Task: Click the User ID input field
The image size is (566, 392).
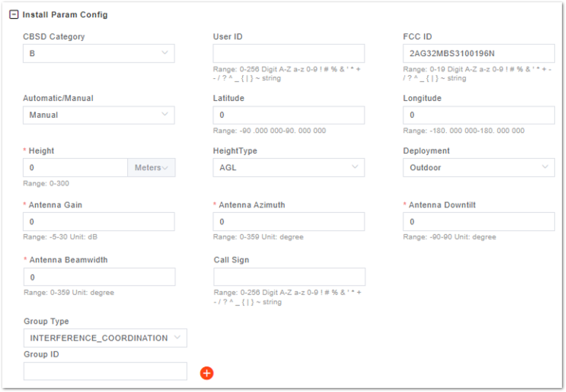Action: tap(289, 53)
